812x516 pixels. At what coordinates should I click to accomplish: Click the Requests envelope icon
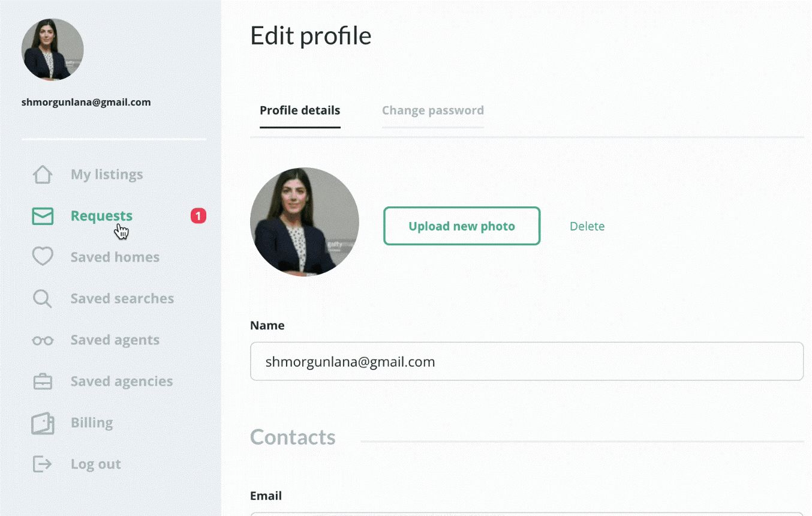point(42,215)
